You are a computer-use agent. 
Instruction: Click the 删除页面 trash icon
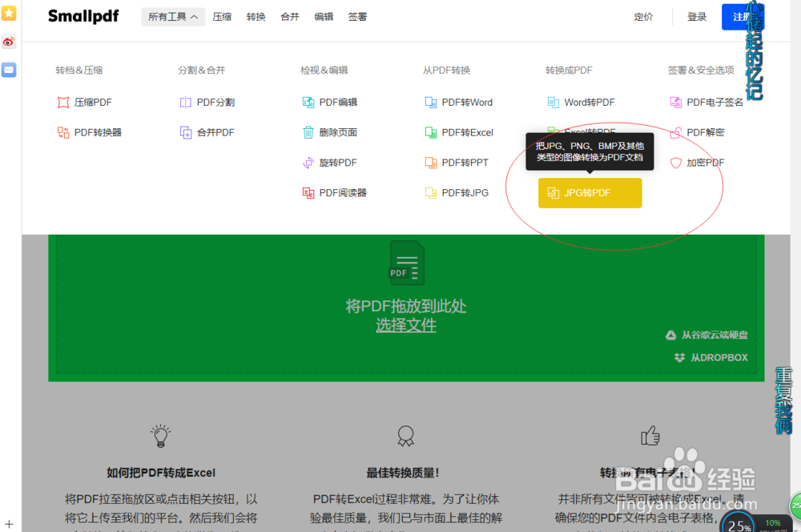point(308,132)
